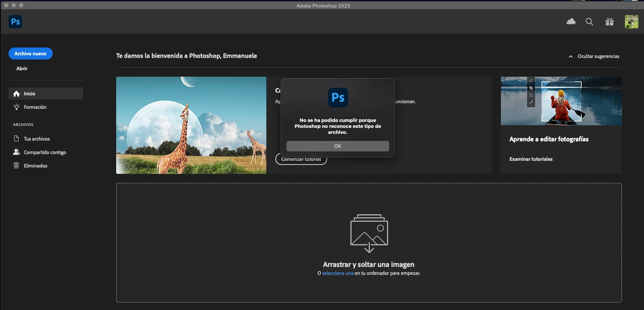Click the Tus archivos document icon
The image size is (644, 310).
coord(16,139)
